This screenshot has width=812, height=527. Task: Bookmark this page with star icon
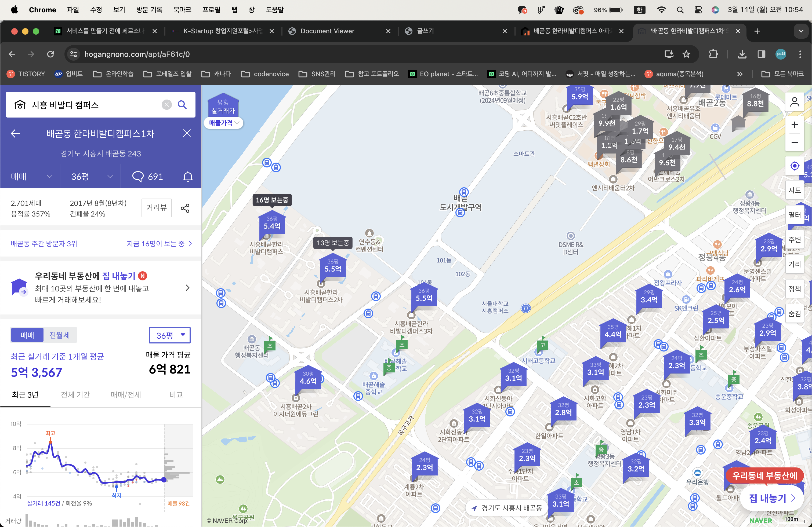coord(686,54)
